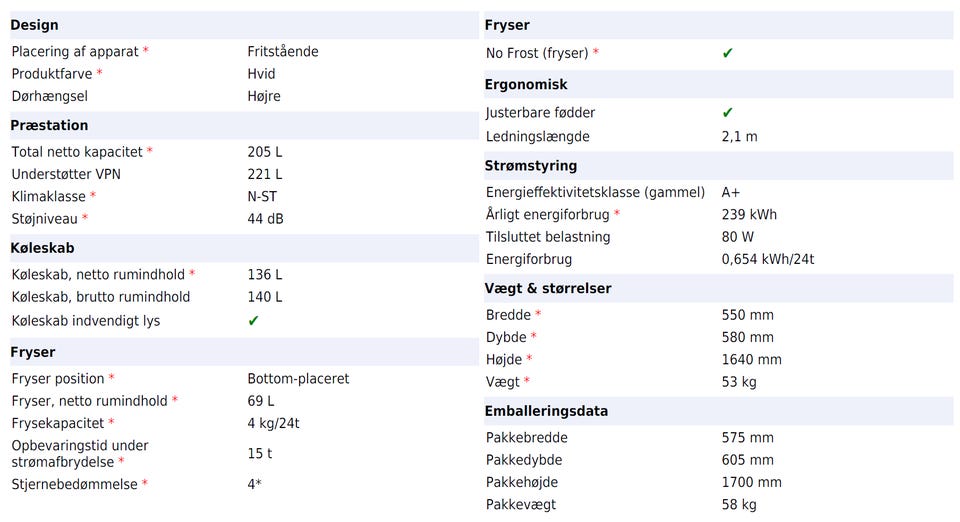This screenshot has width=960, height=522.
Task: Click the Justerbare fødder green checkmark
Action: pyautogui.click(x=728, y=113)
